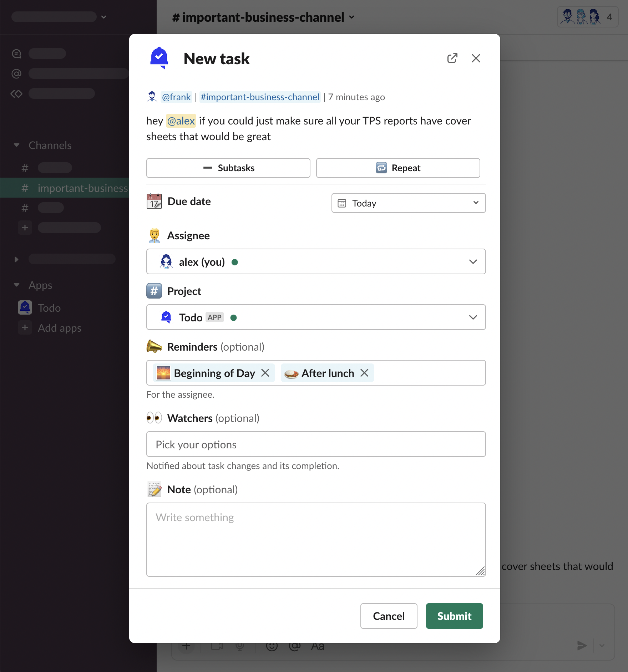Remove the Beginning of Day reminder
This screenshot has width=628, height=672.
[265, 373]
